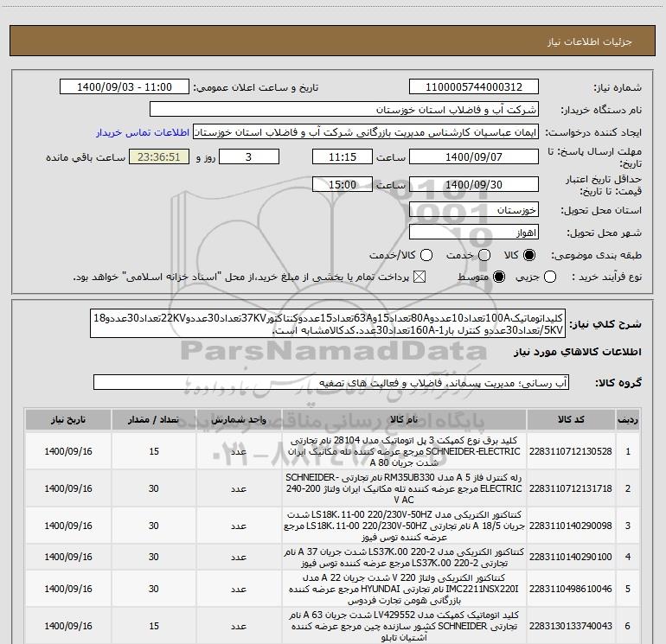Click the response deadline time 11:15
Viewport: 666px width, 644px height.
point(343,156)
